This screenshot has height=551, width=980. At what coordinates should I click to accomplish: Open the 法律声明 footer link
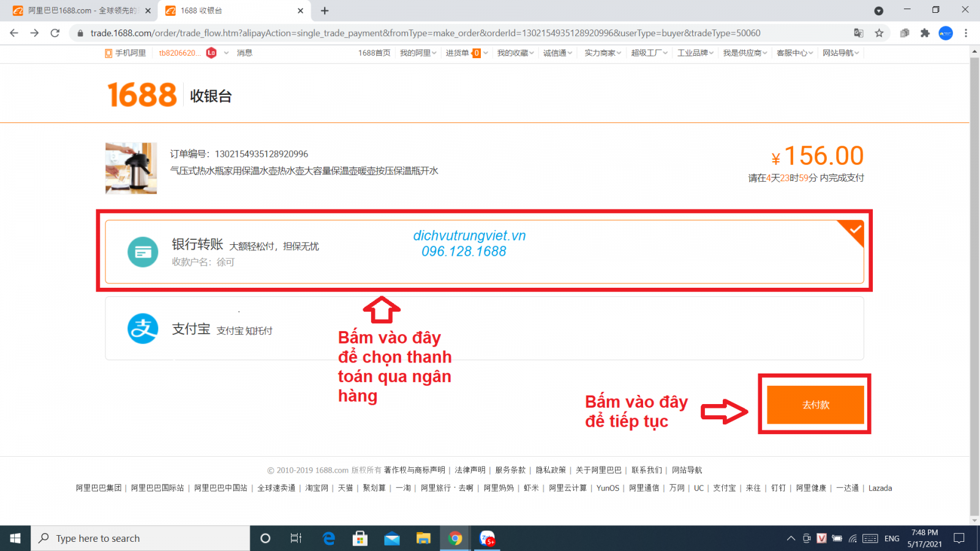pos(470,470)
